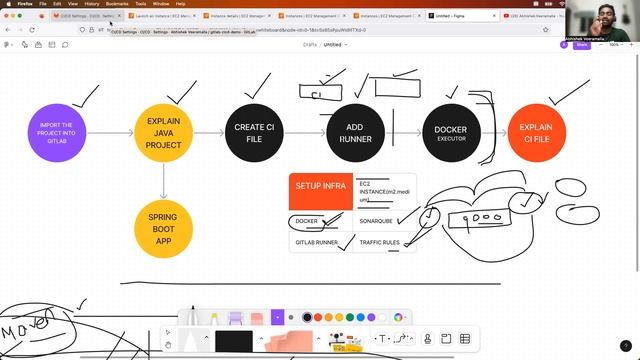
Task: Pick the pink Eraser tool
Action: [x=257, y=318]
